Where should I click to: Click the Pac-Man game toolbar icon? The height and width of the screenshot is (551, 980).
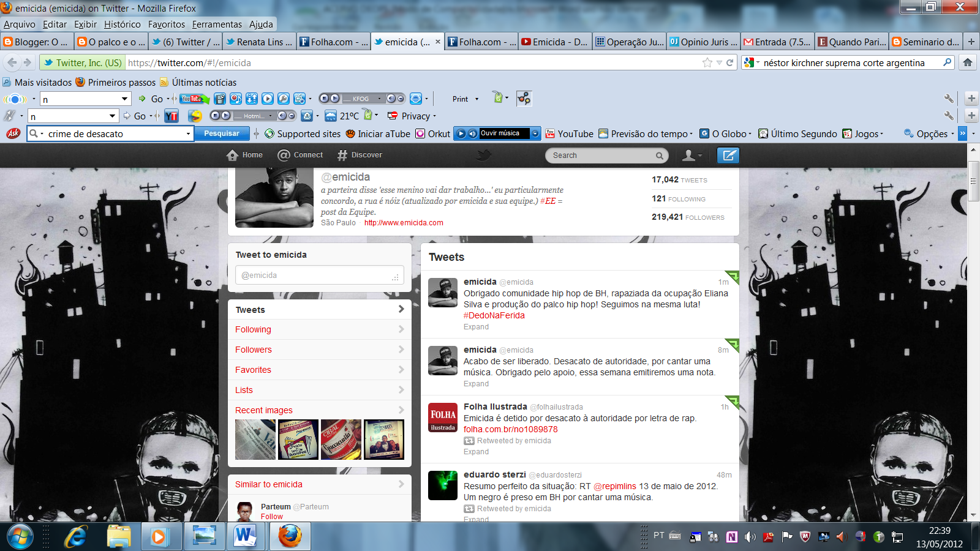[195, 116]
